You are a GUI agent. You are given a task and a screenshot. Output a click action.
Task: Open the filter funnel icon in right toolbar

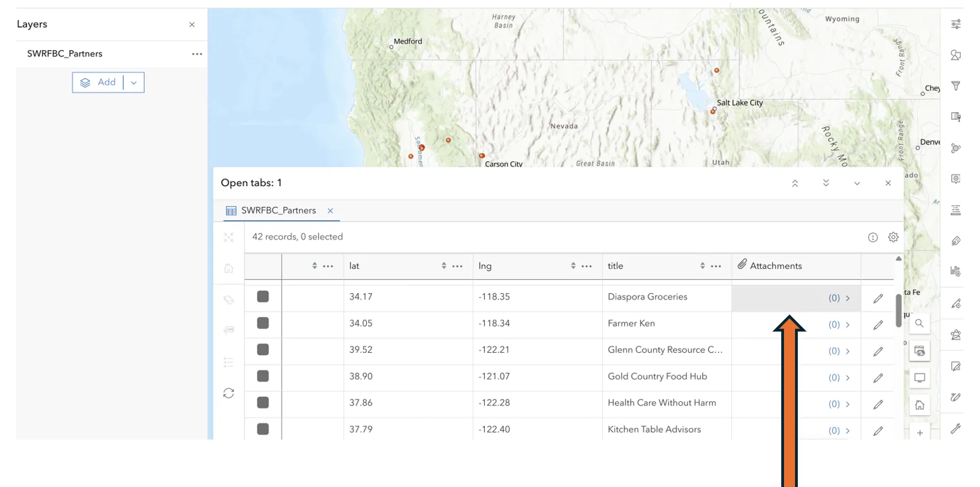[956, 86]
